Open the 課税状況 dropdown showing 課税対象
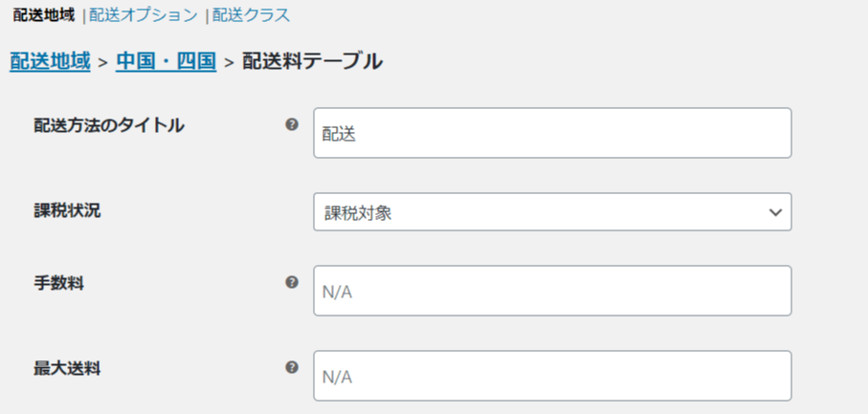868x414 pixels. coord(552,211)
